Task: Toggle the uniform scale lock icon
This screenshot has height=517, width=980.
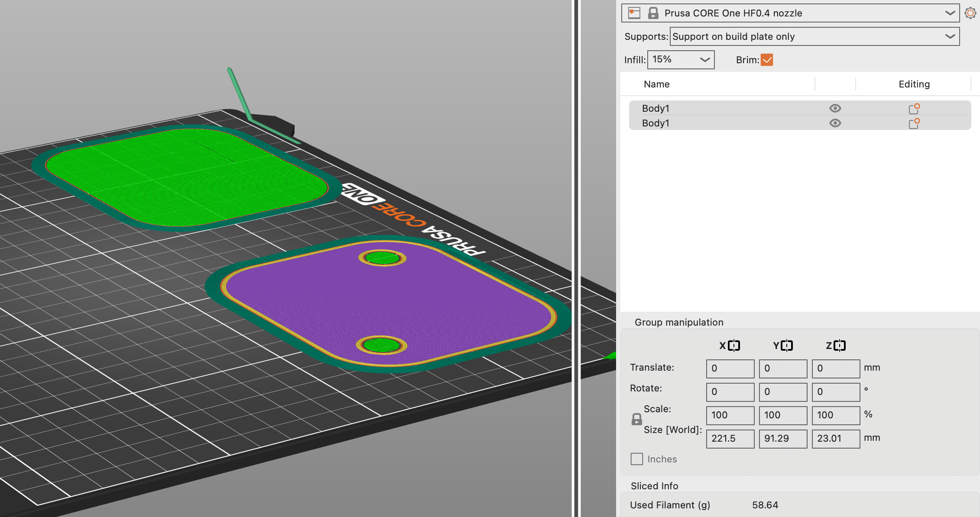Action: pos(636,419)
